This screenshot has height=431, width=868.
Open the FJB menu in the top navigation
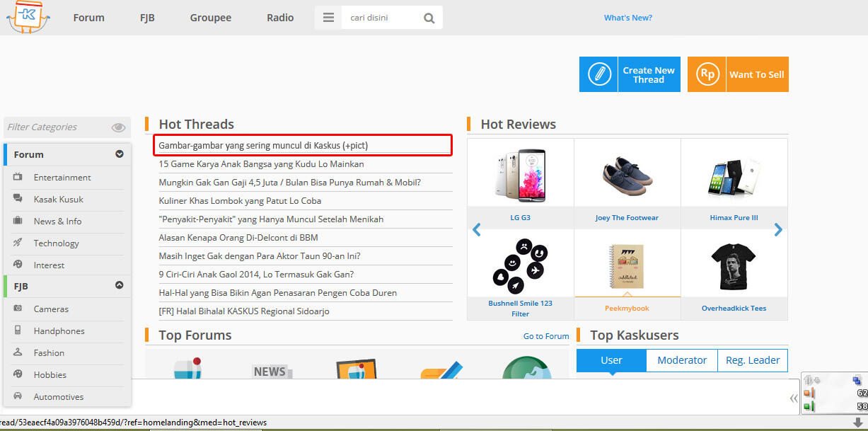click(147, 18)
